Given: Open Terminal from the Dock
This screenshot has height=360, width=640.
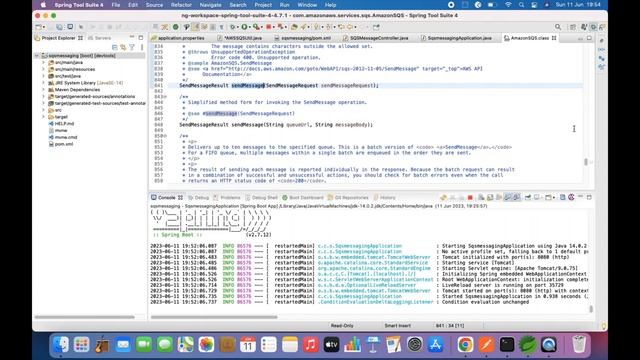Looking at the screenshot, I should click(507, 344).
